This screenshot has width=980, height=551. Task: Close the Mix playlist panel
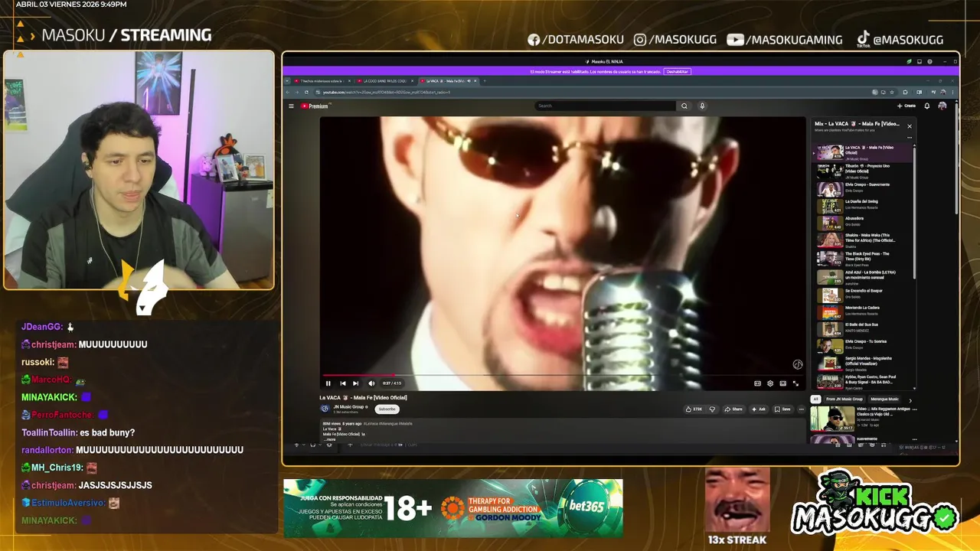pyautogui.click(x=910, y=126)
